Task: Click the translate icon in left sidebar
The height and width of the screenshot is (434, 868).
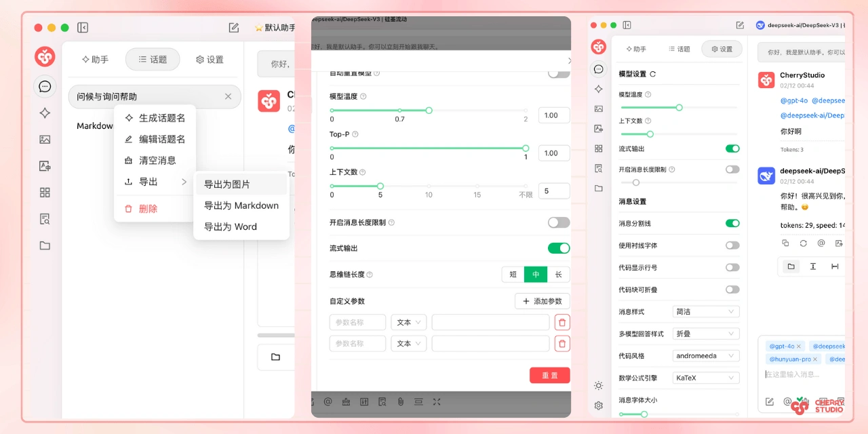Action: point(45,165)
